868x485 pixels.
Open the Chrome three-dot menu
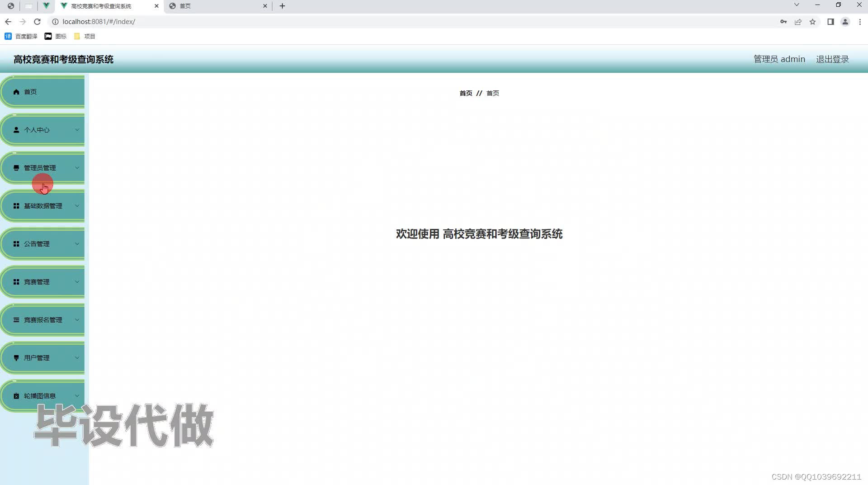(x=860, y=22)
